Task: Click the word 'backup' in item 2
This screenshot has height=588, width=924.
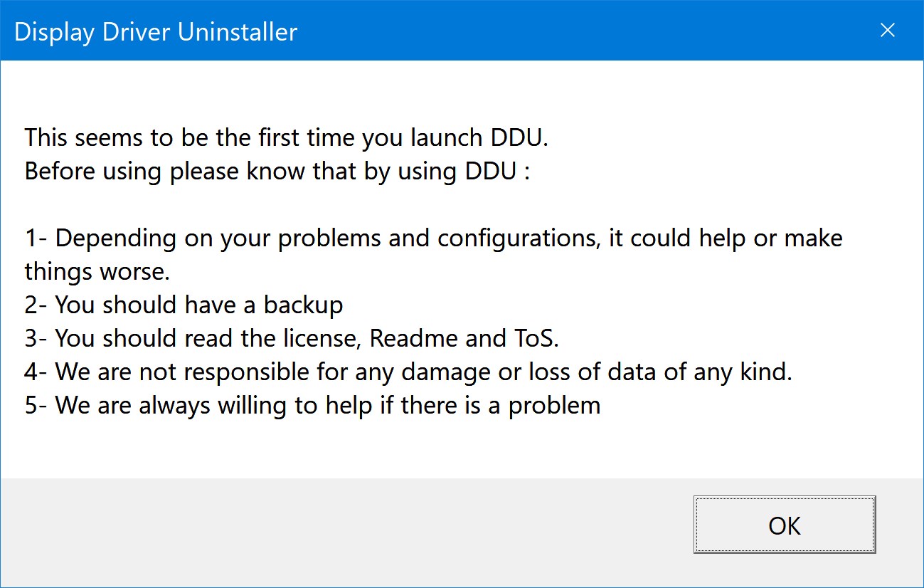Action: pos(304,305)
